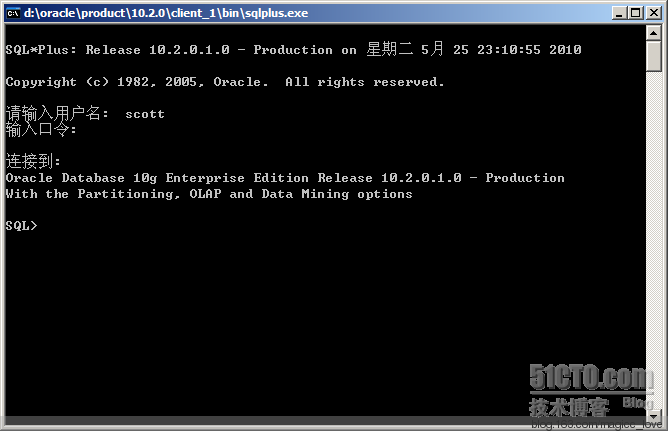668x431 pixels.
Task: Click the SQL> prompt line
Action: pyautogui.click(x=21, y=226)
